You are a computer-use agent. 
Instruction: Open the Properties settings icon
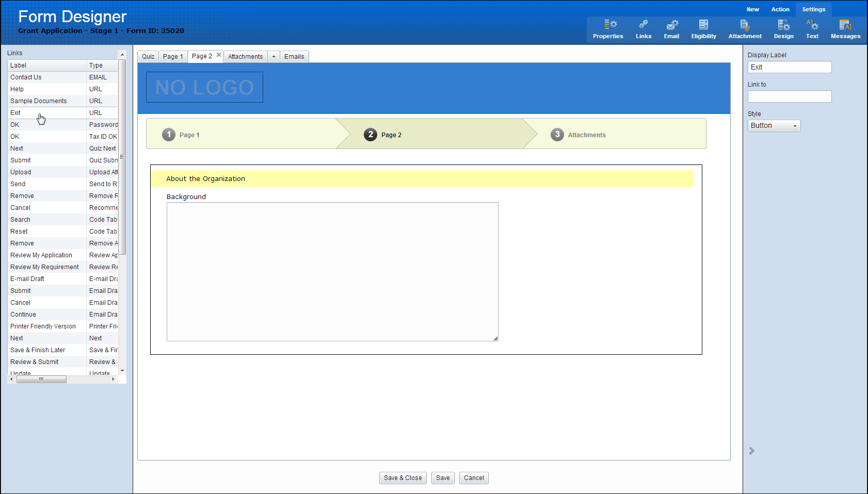tap(608, 25)
